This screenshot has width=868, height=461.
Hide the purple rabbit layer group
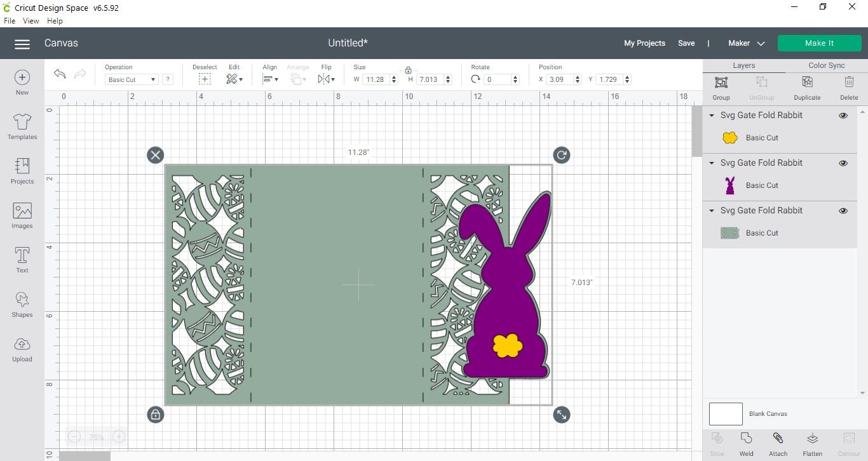pyautogui.click(x=843, y=163)
